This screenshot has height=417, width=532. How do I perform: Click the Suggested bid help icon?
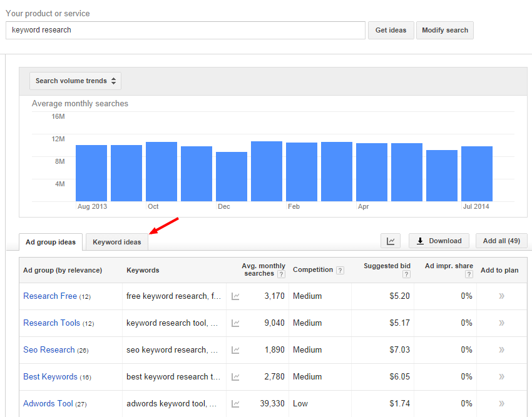pyautogui.click(x=406, y=273)
